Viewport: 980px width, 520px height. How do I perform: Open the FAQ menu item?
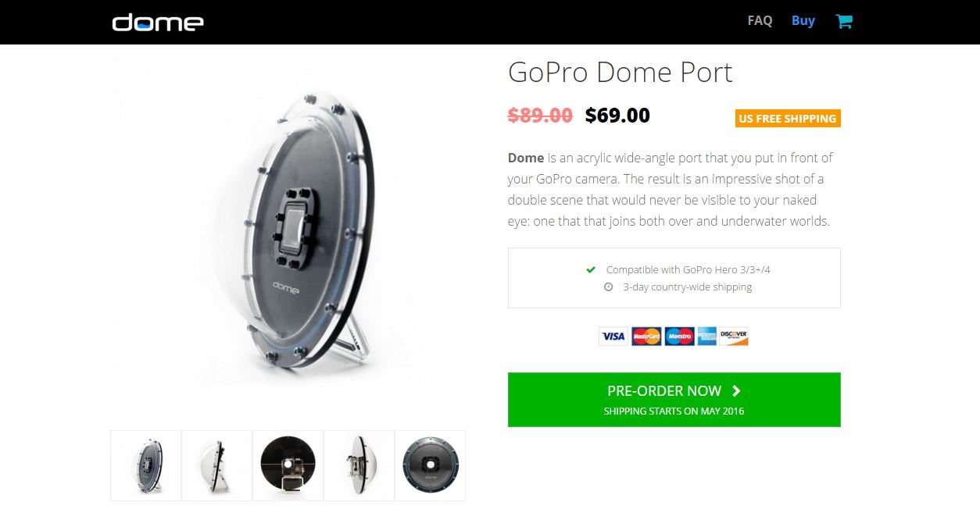click(x=760, y=21)
